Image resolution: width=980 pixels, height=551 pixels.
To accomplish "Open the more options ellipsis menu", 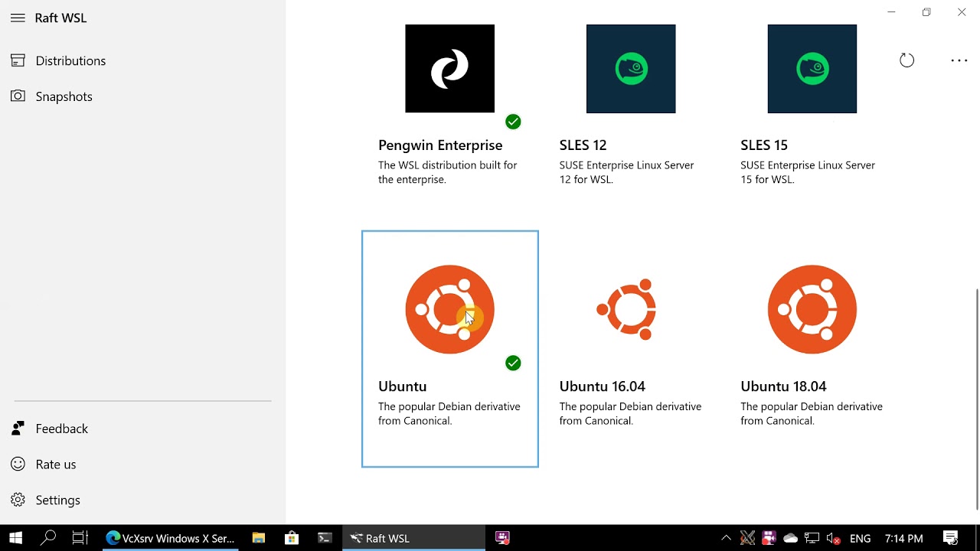I will [959, 60].
